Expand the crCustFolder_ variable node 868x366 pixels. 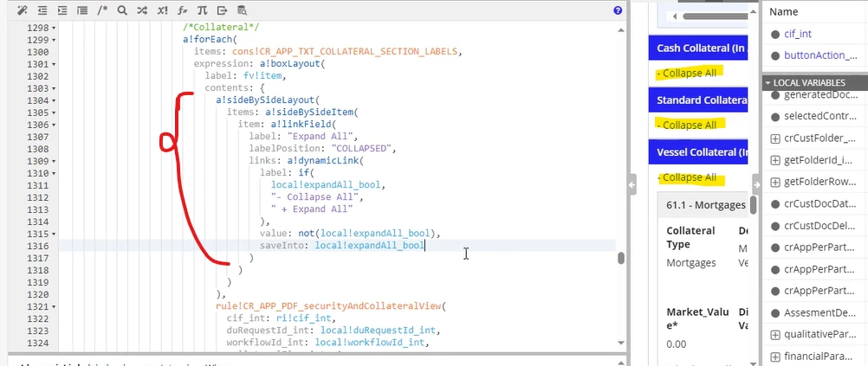point(775,138)
